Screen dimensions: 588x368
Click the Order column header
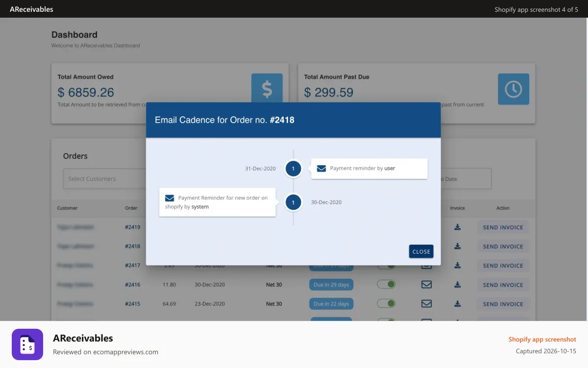pos(131,208)
